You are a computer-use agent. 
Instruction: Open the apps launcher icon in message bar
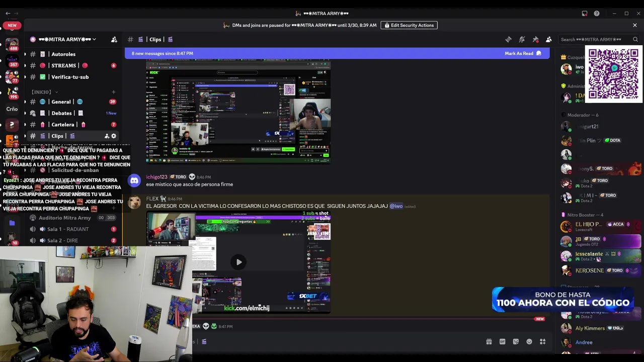pos(542,342)
